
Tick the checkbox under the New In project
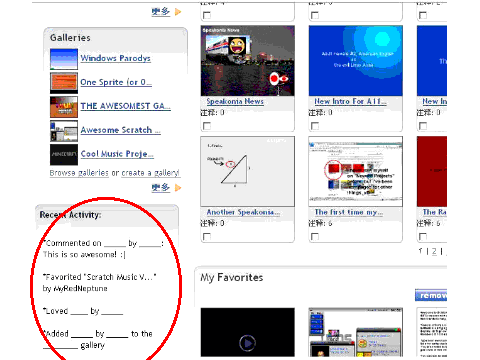[423, 126]
